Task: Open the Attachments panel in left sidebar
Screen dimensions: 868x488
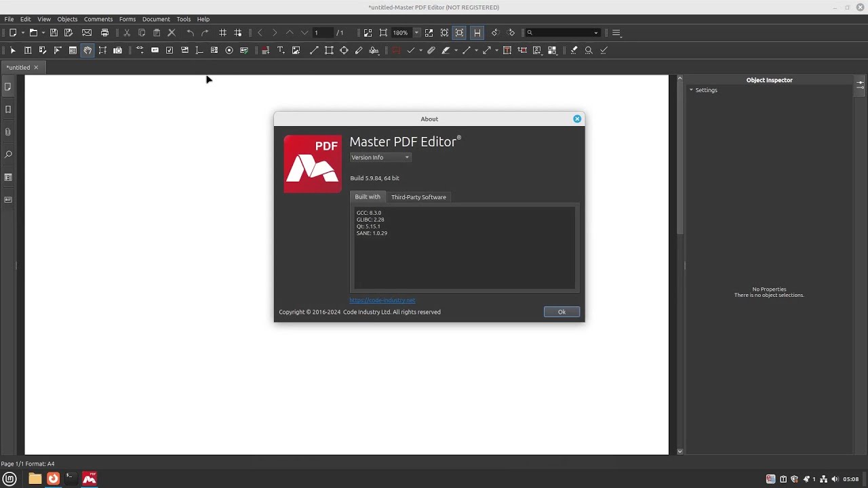Action: pos(8,132)
